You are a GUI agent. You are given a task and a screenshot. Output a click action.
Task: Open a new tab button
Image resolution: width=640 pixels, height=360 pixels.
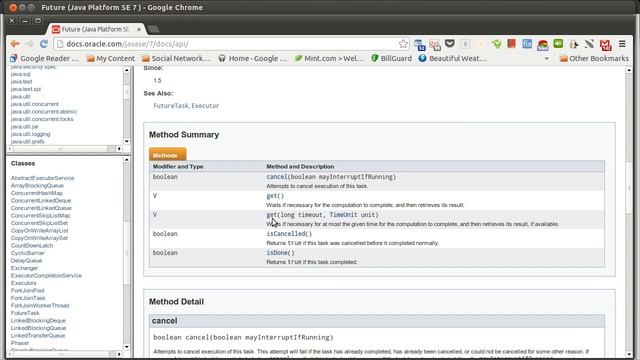click(153, 29)
